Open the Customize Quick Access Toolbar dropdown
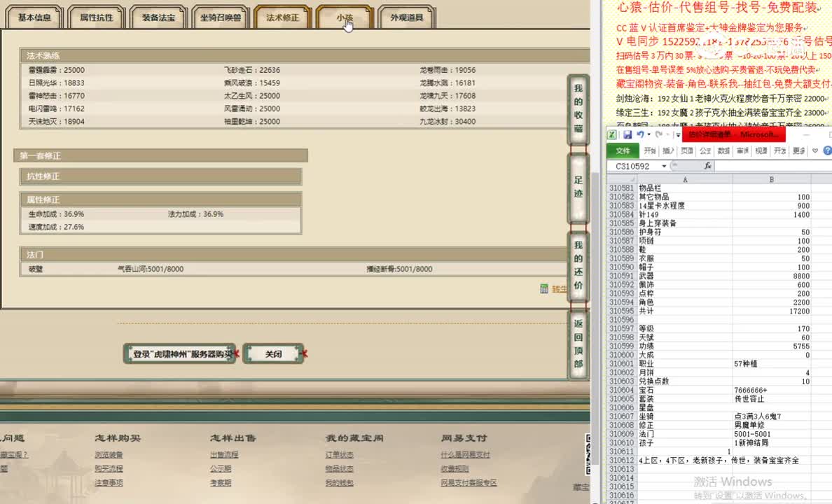 pos(677,134)
